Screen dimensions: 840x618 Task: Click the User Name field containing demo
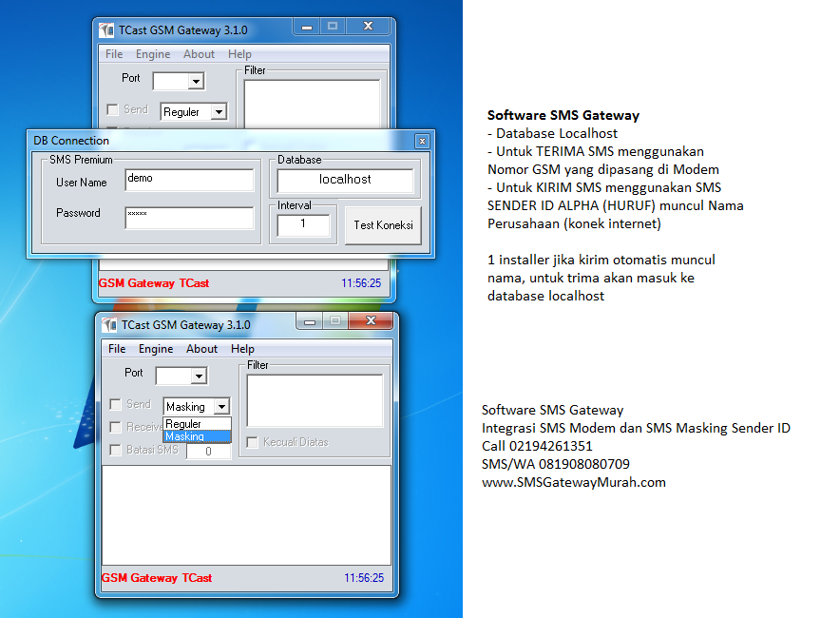pos(189,180)
